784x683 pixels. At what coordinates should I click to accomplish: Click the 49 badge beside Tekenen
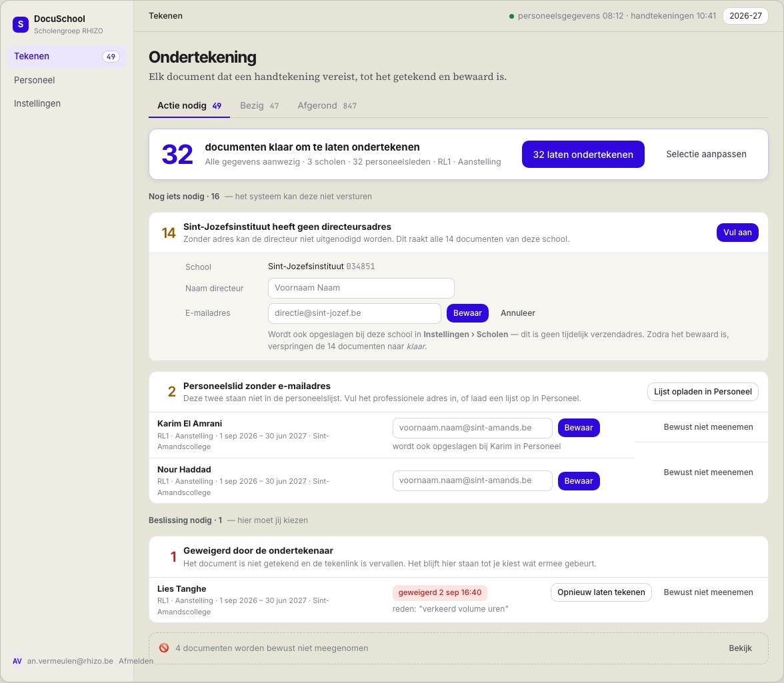[111, 57]
